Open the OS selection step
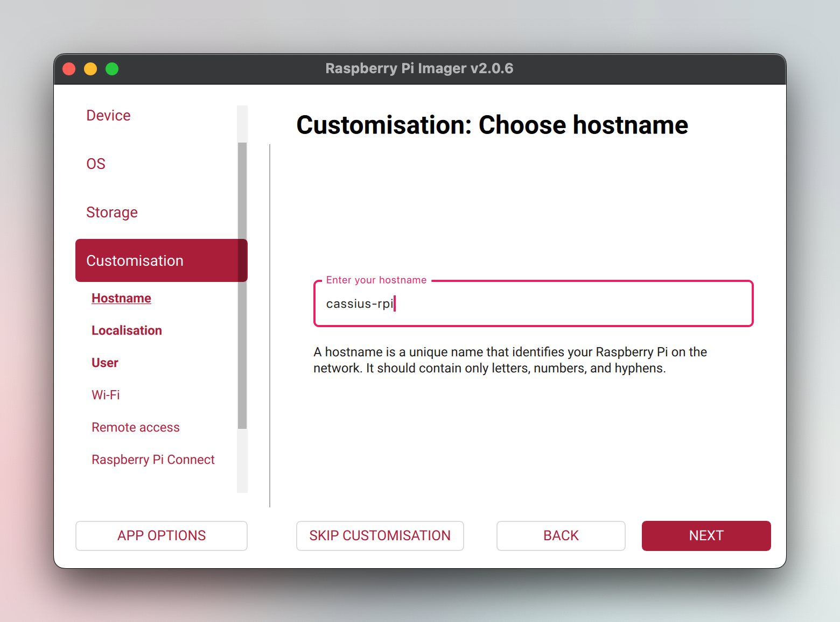Viewport: 840px width, 622px height. (x=96, y=164)
